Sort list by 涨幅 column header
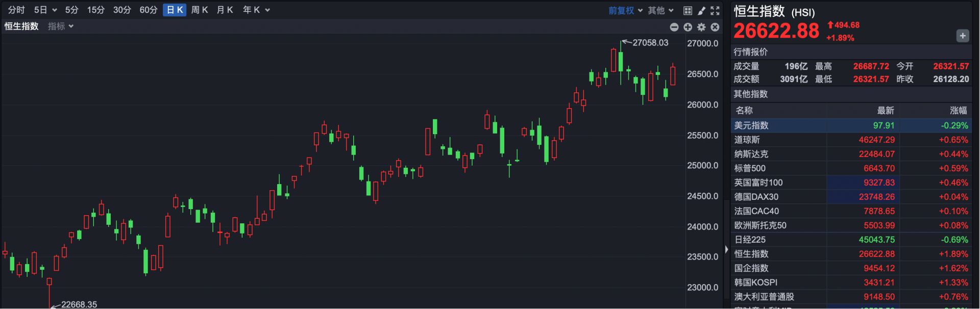 tap(958, 110)
